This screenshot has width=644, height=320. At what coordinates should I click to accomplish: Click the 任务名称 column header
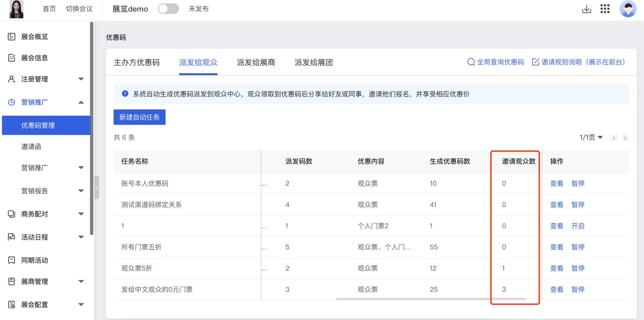(135, 161)
